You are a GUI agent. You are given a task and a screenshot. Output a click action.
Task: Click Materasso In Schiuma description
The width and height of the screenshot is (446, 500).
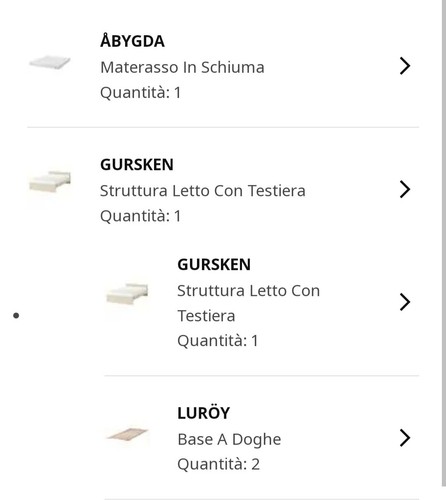pyautogui.click(x=182, y=67)
